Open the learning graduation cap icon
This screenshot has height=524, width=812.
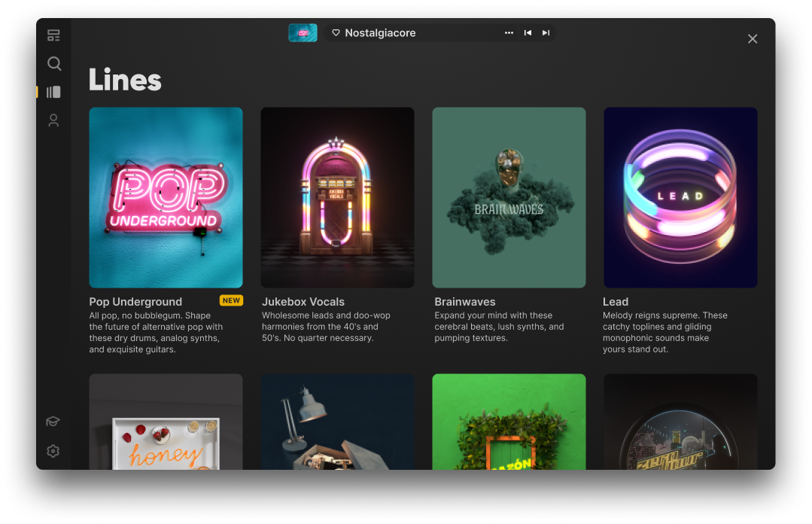click(53, 422)
